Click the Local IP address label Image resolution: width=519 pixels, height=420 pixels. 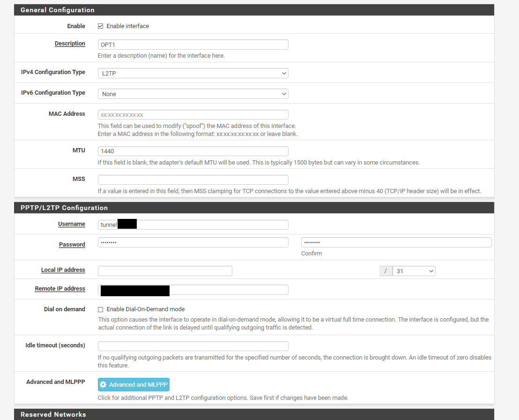click(x=63, y=270)
